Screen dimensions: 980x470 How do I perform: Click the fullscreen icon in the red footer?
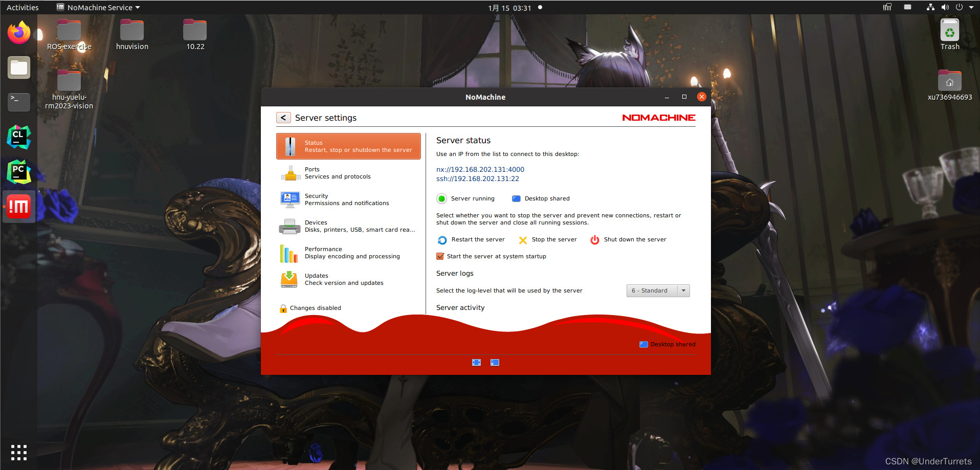click(x=476, y=363)
